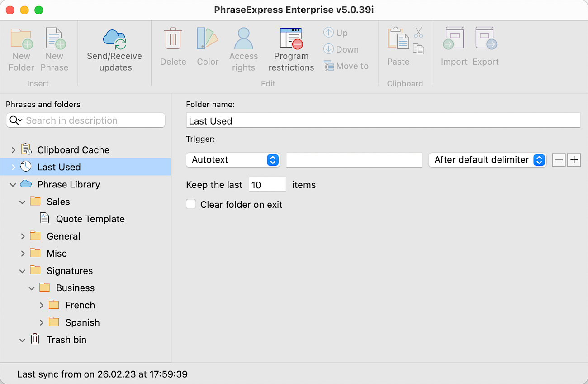Open Access rights user icon
This screenshot has width=588, height=384.
(243, 38)
